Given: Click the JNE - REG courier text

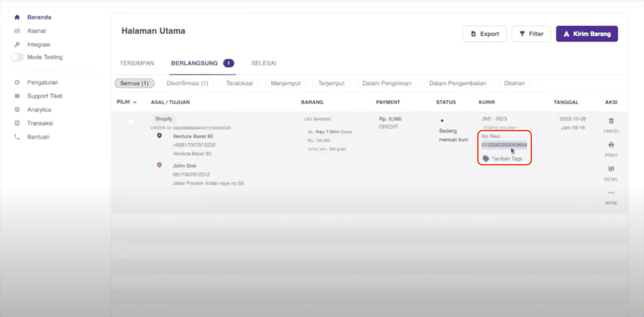Looking at the screenshot, I should [494, 119].
